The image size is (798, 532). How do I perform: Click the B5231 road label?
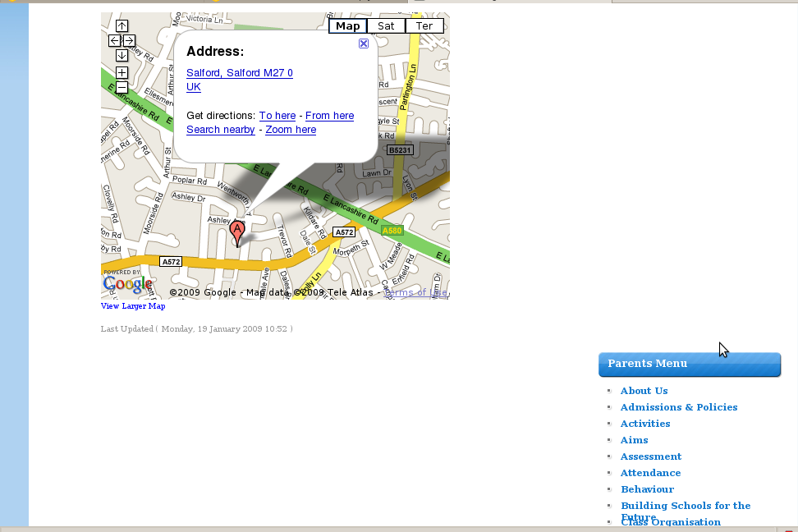click(x=400, y=150)
